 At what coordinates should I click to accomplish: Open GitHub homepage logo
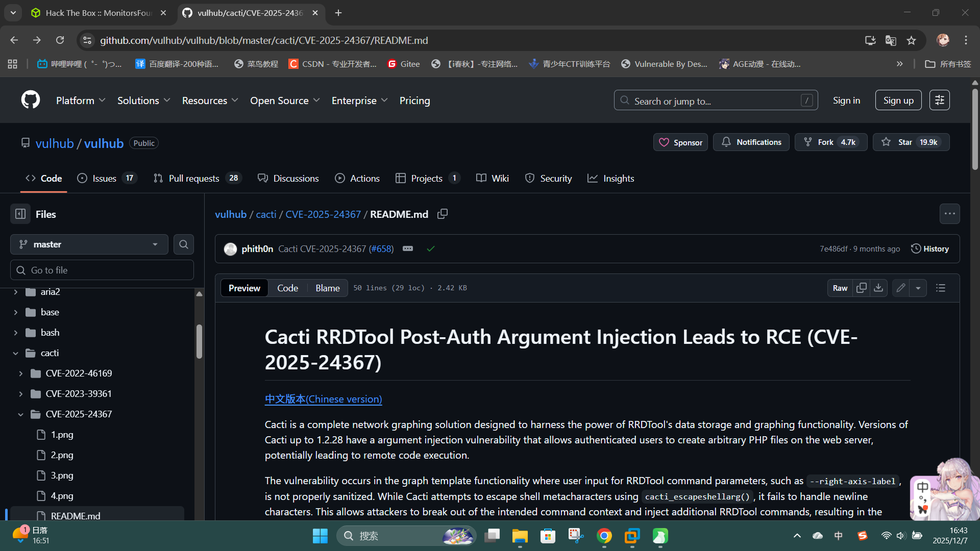(31, 100)
